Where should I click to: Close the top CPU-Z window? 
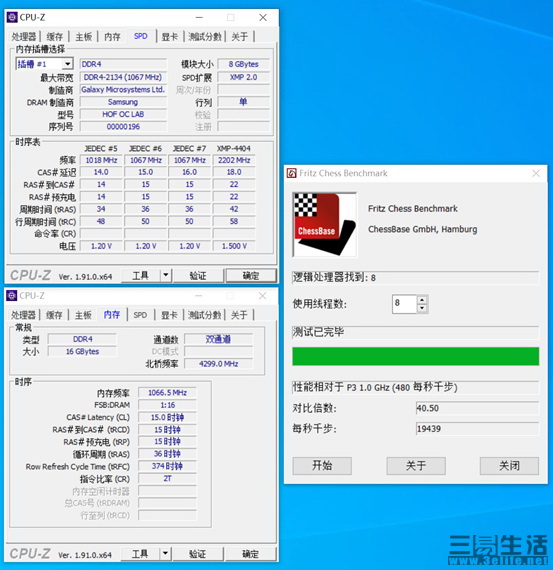click(263, 17)
